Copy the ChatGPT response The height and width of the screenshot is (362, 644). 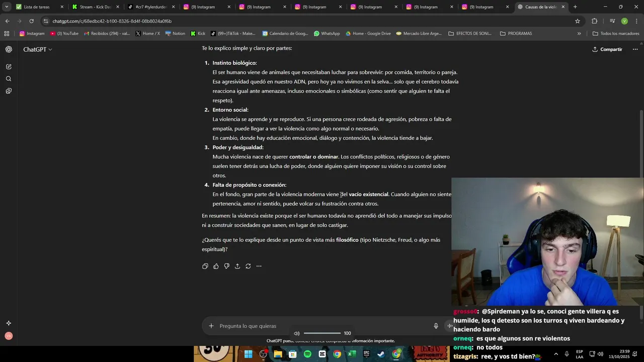pyautogui.click(x=205, y=266)
